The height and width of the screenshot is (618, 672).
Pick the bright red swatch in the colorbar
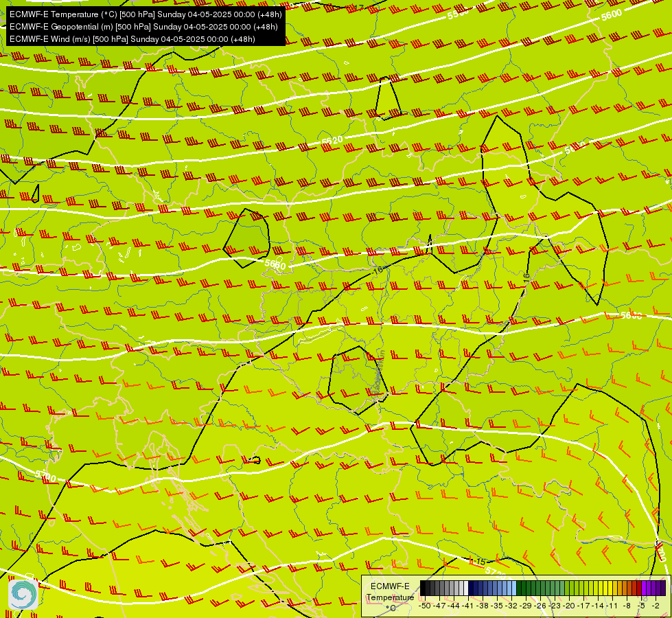pyautogui.click(x=639, y=588)
